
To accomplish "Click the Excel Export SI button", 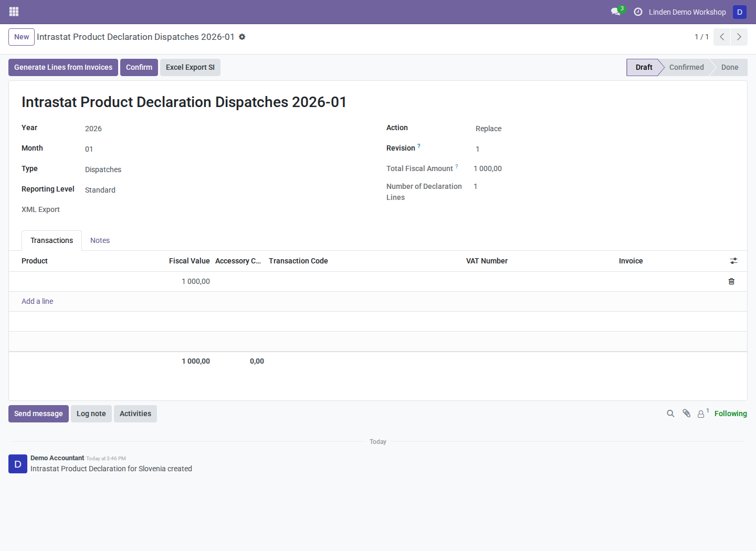I will tap(190, 67).
